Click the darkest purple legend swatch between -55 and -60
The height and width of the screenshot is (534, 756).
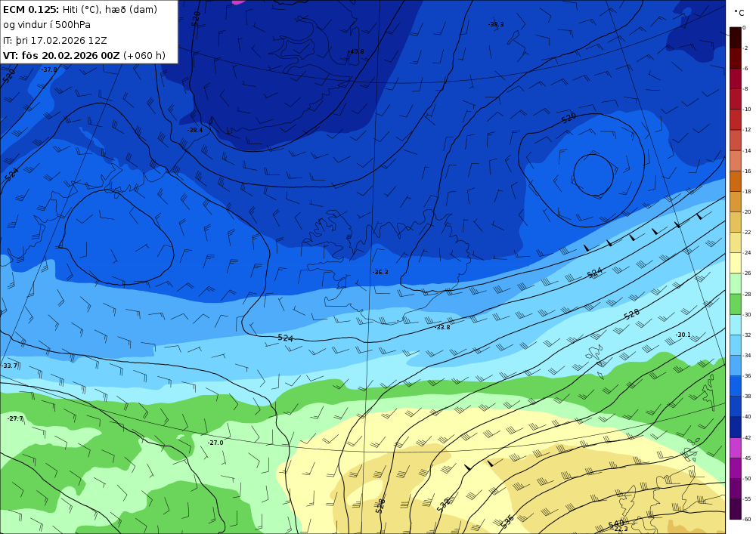click(x=736, y=509)
